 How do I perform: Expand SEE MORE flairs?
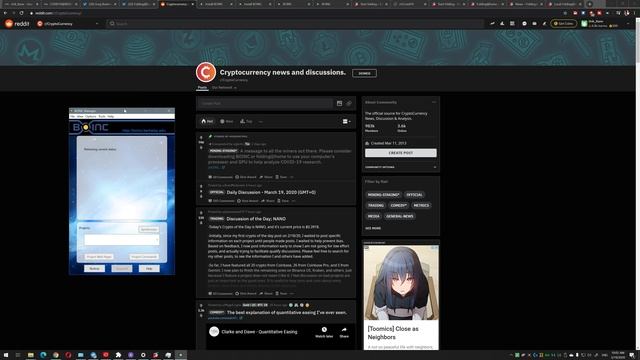[373, 228]
